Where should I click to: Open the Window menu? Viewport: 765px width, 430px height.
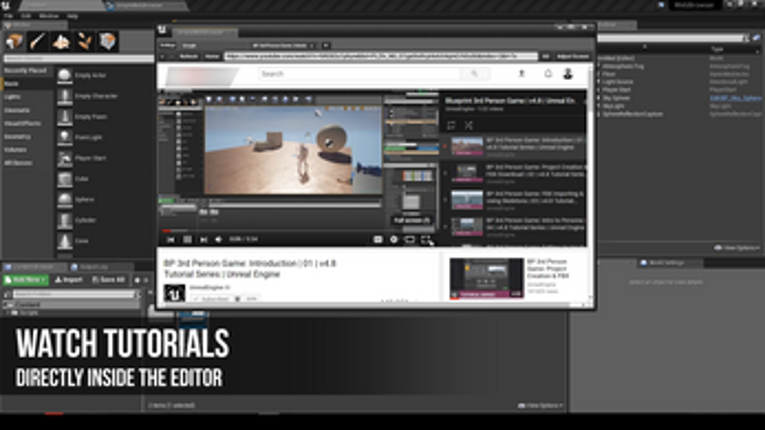(49, 16)
